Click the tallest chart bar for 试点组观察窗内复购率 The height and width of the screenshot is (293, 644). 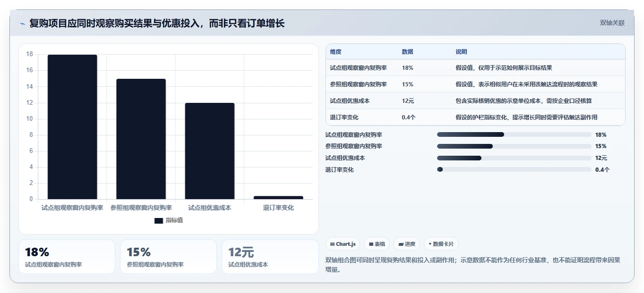72,127
